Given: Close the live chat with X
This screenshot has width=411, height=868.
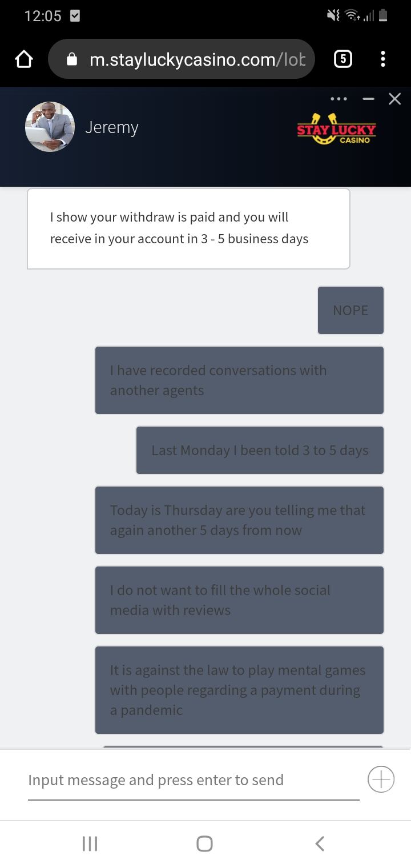Looking at the screenshot, I should click(x=394, y=99).
